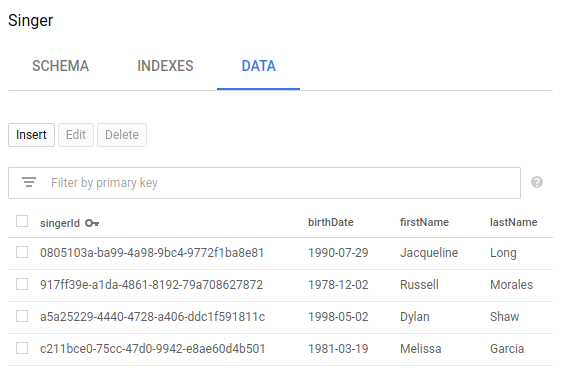Check the row for Jacqueline Long
This screenshot has height=372, width=566.
click(22, 252)
